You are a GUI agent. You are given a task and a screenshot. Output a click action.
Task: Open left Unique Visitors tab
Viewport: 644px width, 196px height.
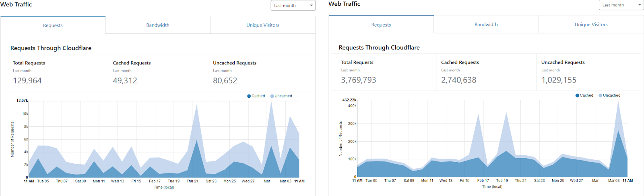263,25
